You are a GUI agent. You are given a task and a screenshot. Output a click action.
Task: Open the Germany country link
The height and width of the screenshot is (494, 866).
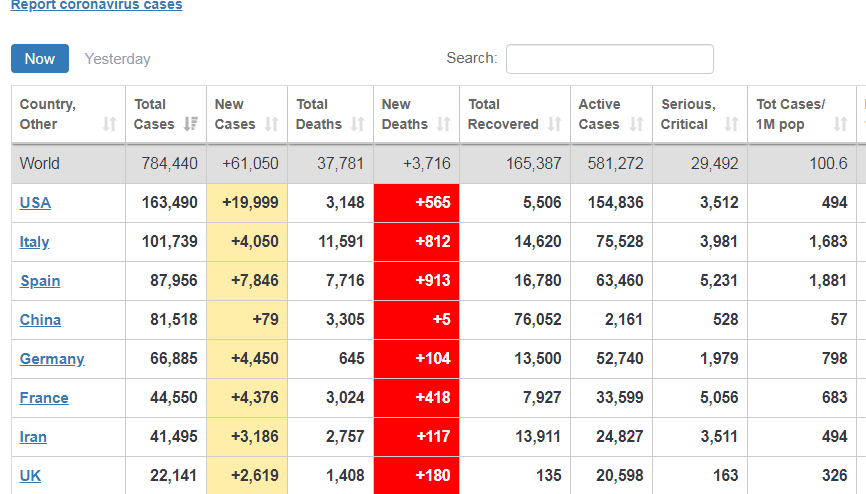click(52, 359)
